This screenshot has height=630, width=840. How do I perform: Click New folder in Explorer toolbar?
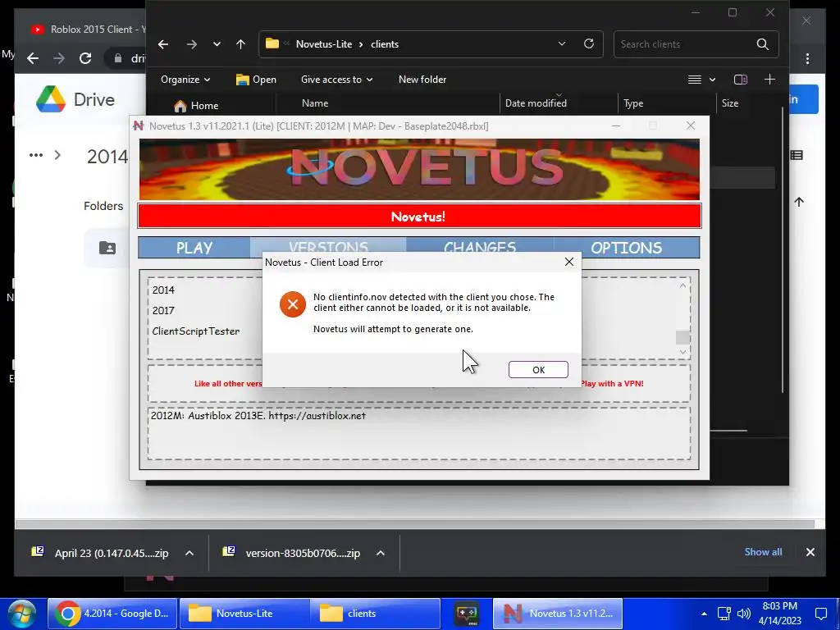[x=422, y=80]
